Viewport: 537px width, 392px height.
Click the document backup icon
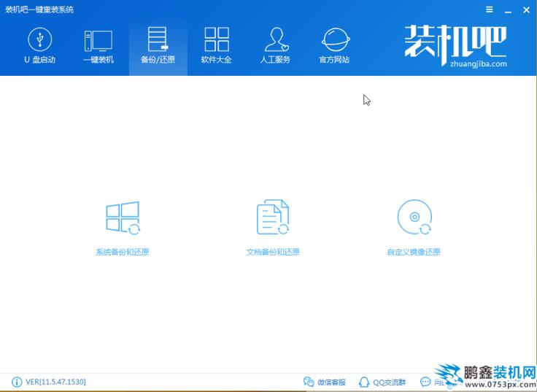tap(273, 218)
